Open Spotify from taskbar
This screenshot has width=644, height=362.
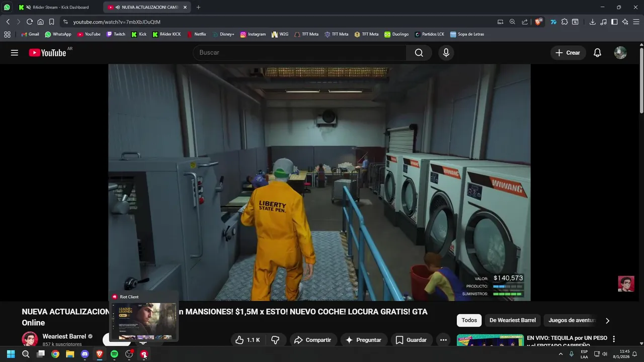(x=114, y=354)
